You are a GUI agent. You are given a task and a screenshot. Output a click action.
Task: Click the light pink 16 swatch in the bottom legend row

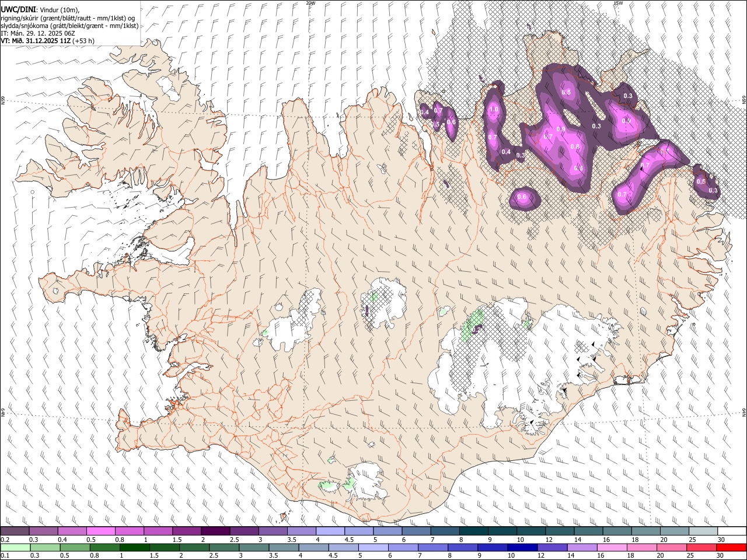[612, 547]
